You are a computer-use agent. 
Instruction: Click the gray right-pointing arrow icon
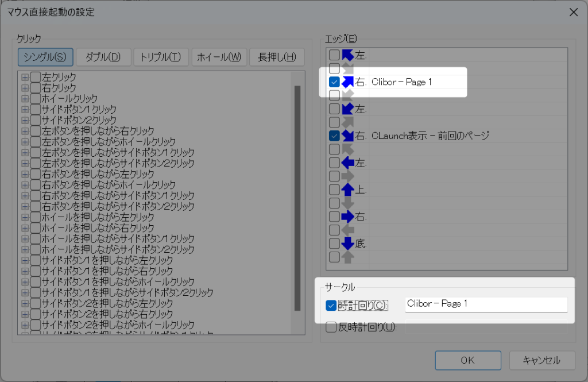click(x=348, y=176)
